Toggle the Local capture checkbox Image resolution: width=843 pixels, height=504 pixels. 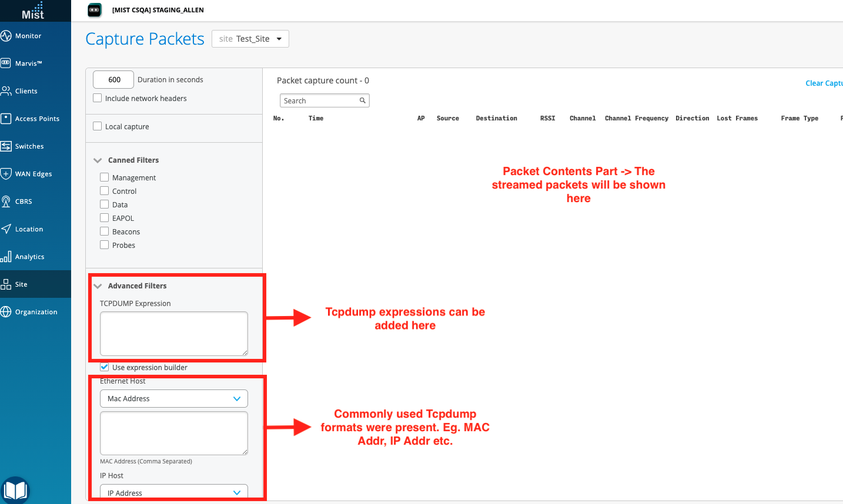[98, 126]
